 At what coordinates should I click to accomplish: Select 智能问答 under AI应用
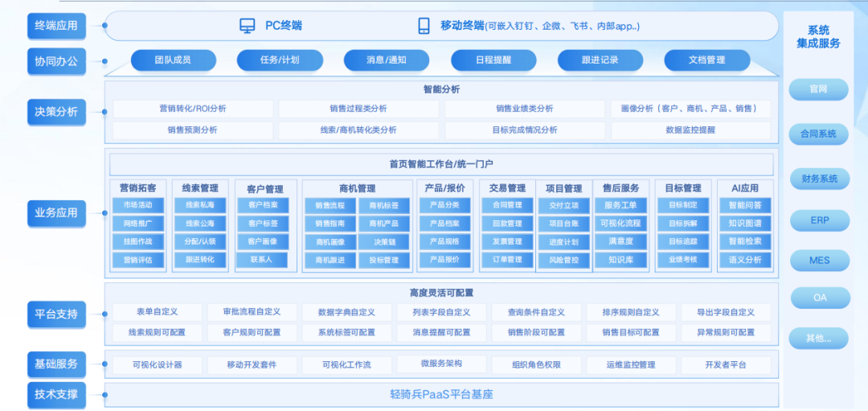point(744,205)
